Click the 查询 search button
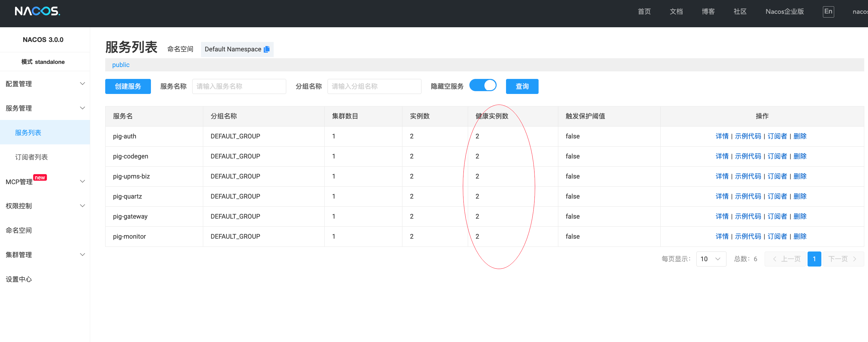 [x=522, y=86]
